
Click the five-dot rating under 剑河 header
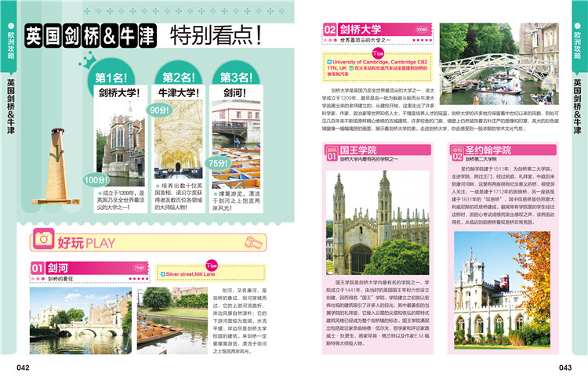(138, 279)
